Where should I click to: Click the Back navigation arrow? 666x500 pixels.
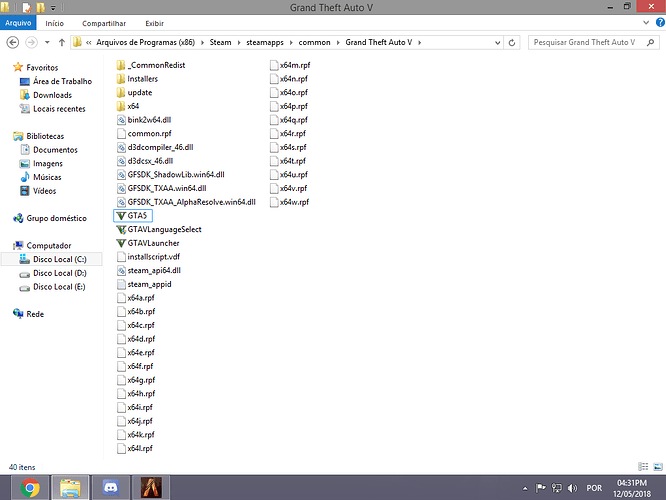click(x=13, y=42)
